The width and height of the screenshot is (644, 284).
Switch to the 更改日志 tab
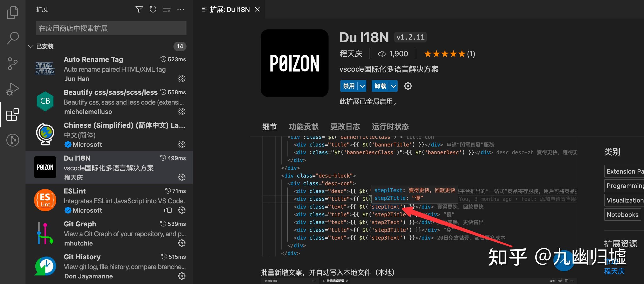point(345,127)
